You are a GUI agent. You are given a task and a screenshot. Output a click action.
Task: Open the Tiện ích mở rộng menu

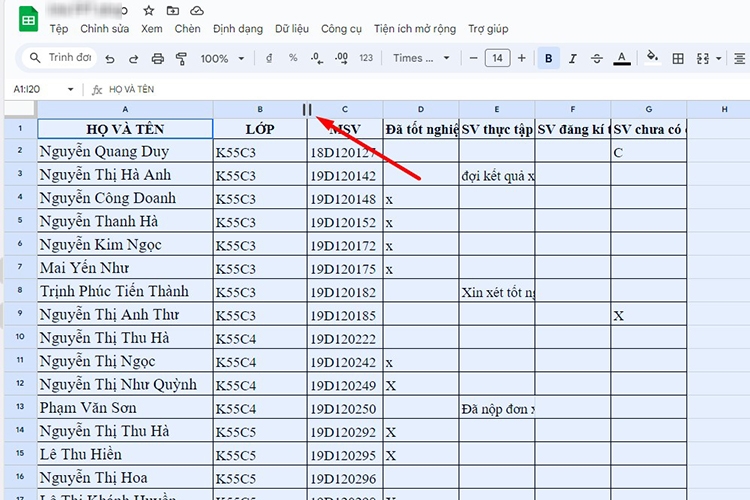point(415,29)
